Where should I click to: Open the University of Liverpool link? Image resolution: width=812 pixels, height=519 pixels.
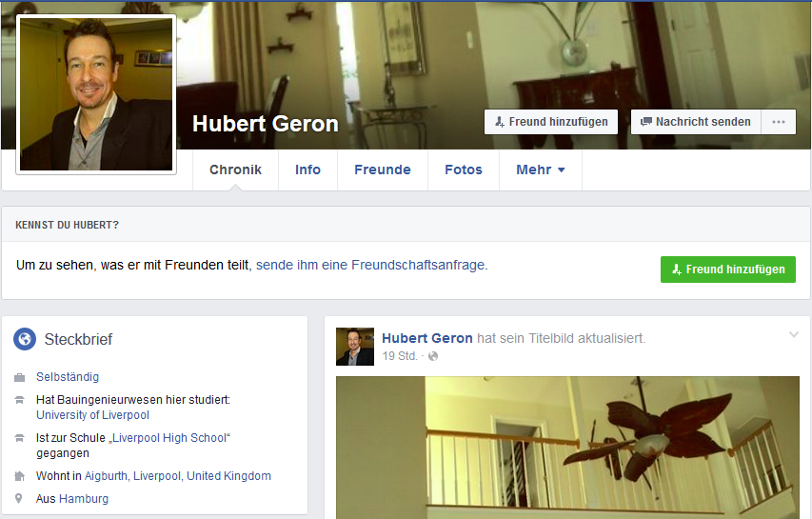[x=92, y=415]
